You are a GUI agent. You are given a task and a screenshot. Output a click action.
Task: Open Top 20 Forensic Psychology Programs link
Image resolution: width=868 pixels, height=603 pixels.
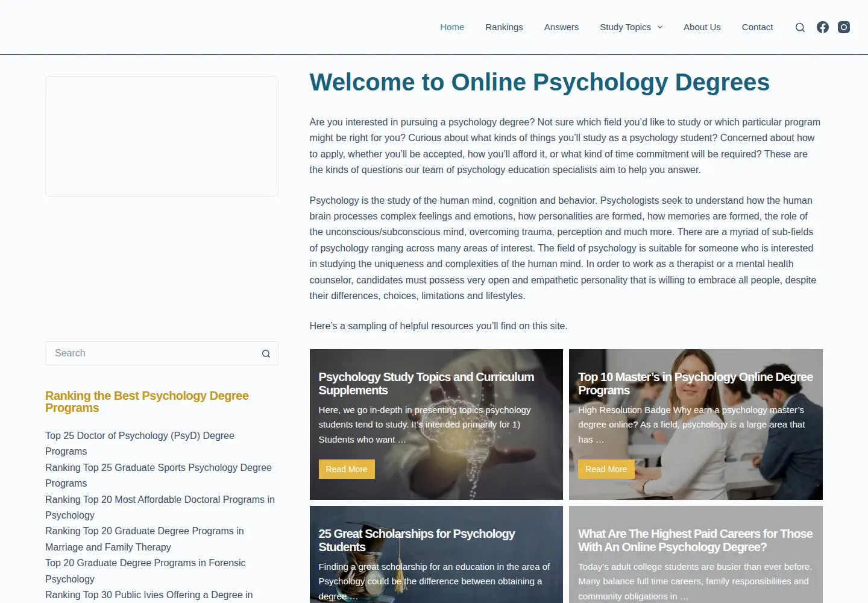[145, 571]
